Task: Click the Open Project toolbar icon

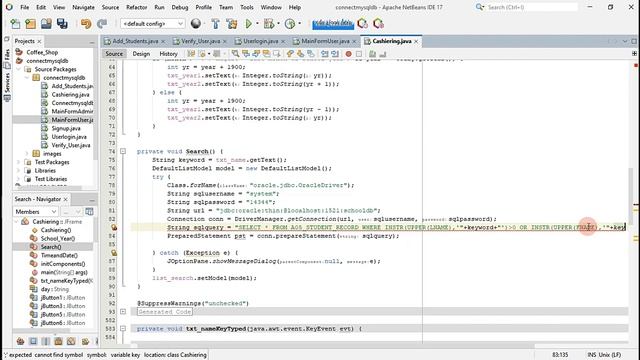Action: (x=46, y=24)
